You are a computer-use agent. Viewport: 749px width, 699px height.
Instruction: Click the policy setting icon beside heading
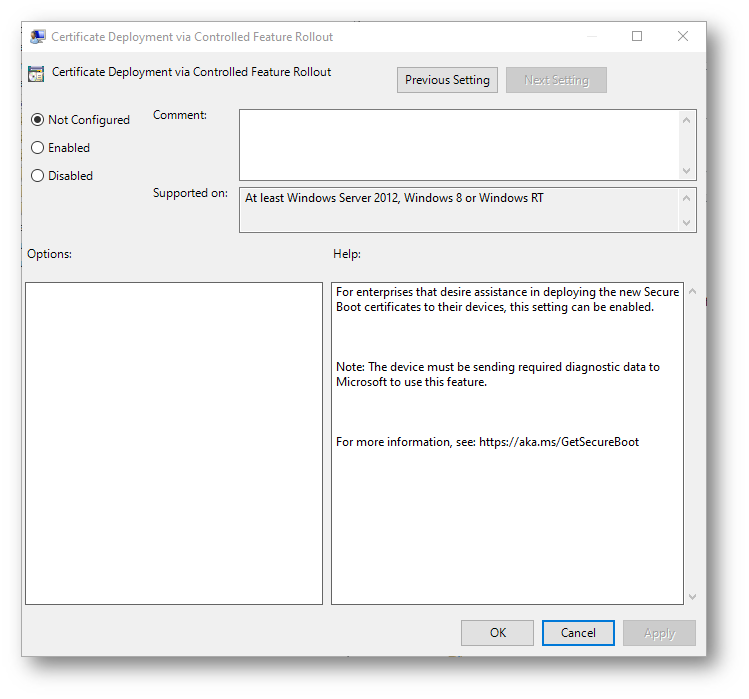click(x=36, y=74)
